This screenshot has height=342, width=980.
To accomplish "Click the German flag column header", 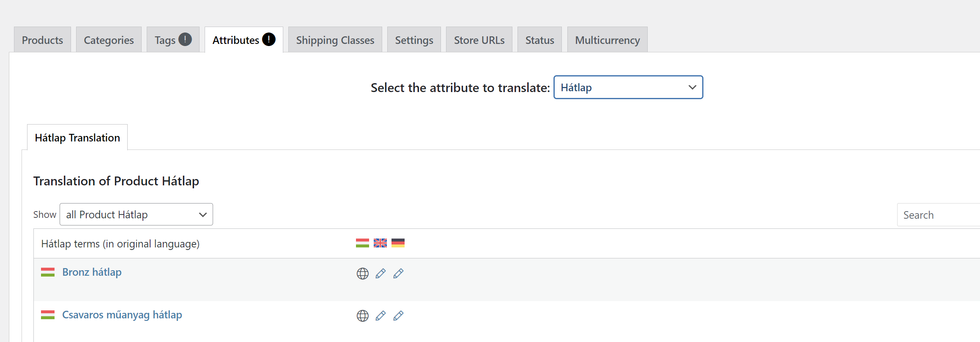I will 398,243.
